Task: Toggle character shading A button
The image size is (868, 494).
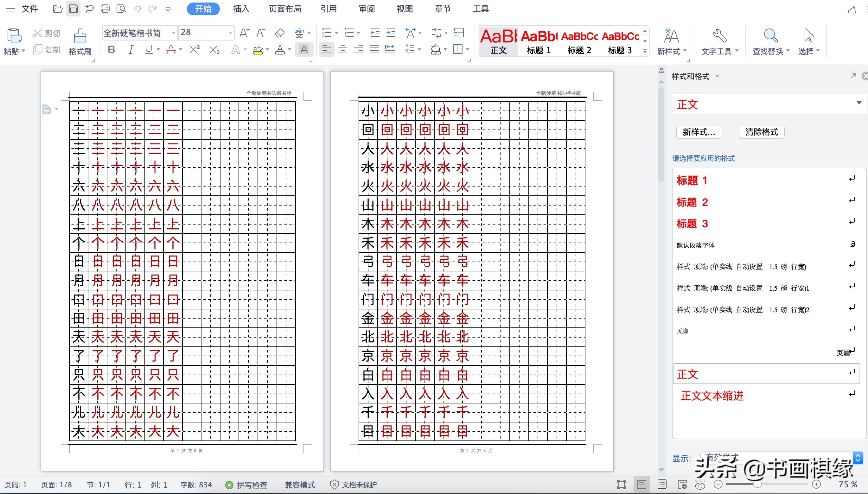Action: tap(304, 50)
